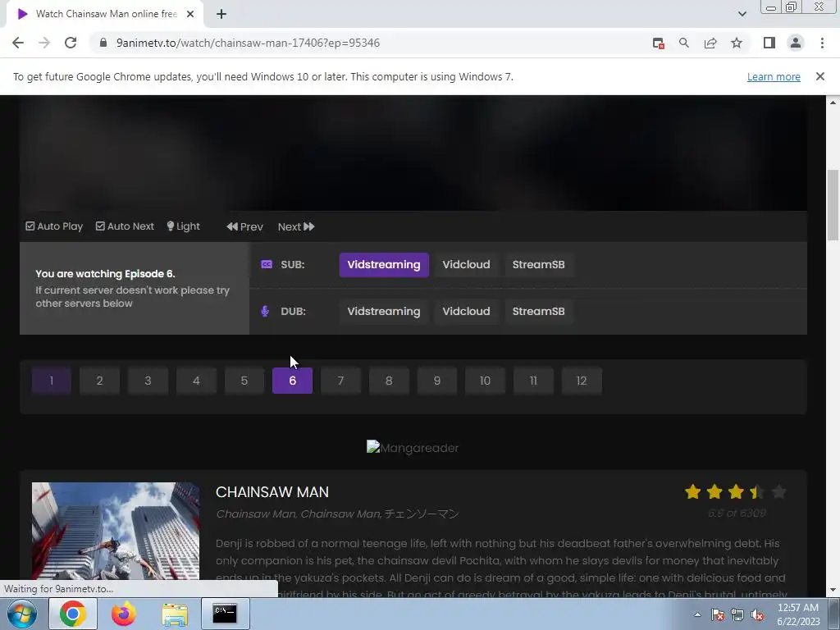Image resolution: width=840 pixels, height=630 pixels.
Task: Show hidden system tray icons
Action: [697, 614]
